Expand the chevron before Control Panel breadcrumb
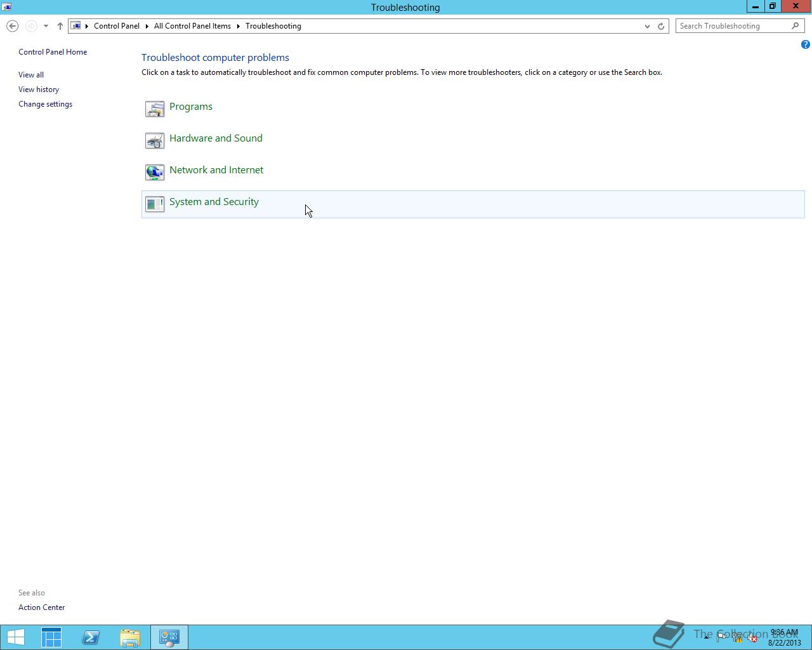812x650 pixels. point(87,26)
